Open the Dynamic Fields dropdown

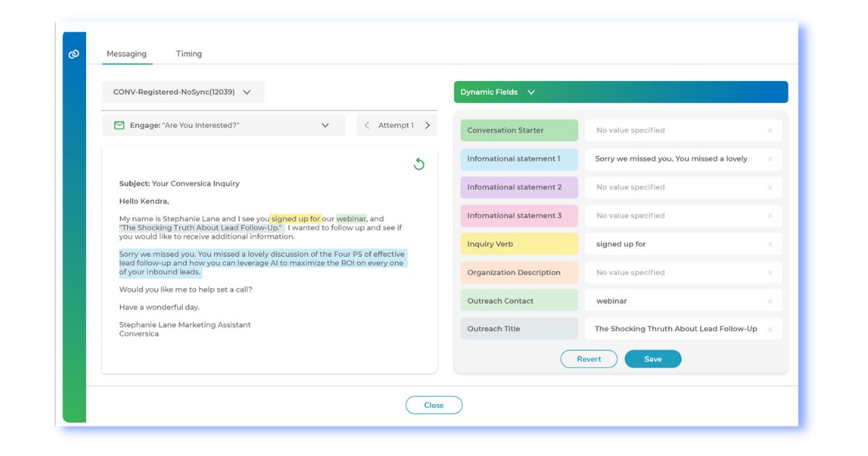pos(532,92)
